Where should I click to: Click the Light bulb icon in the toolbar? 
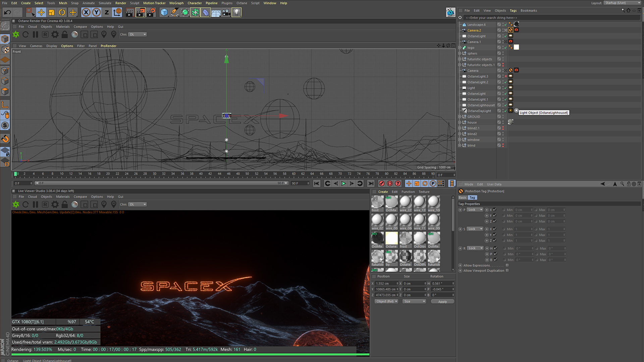point(237,12)
